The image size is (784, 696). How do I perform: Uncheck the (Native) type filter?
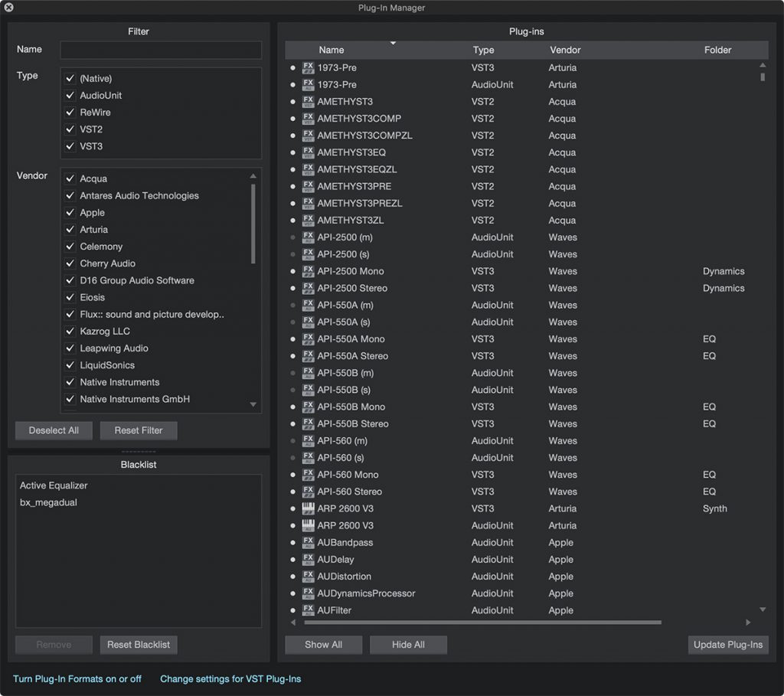70,79
